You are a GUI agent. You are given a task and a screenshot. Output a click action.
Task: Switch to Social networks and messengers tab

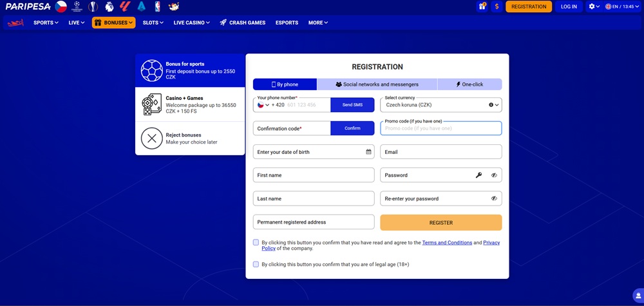[x=377, y=84]
